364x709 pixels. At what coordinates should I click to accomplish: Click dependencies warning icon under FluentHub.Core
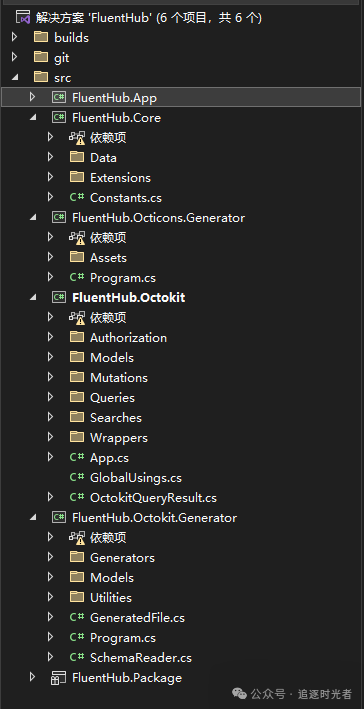click(x=77, y=137)
